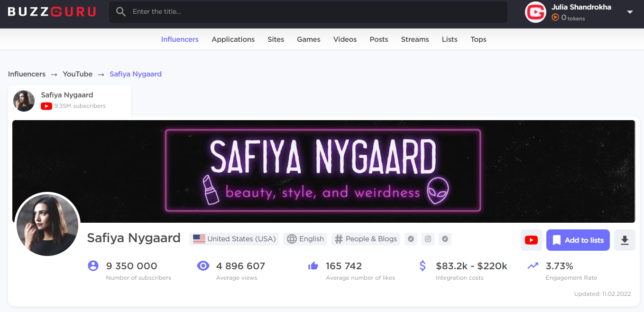Click the globe language icon

click(292, 239)
